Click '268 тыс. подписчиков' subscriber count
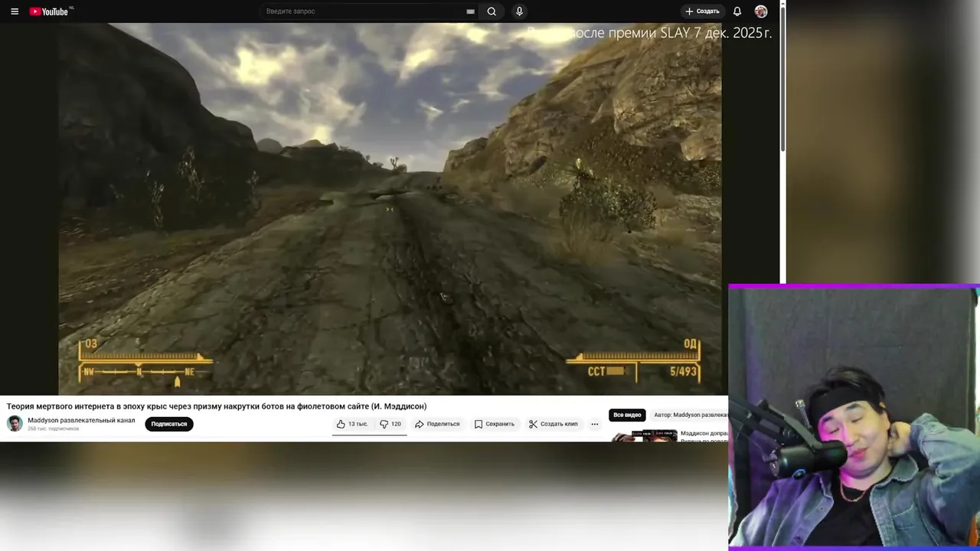This screenshot has height=551, width=980. tap(54, 429)
